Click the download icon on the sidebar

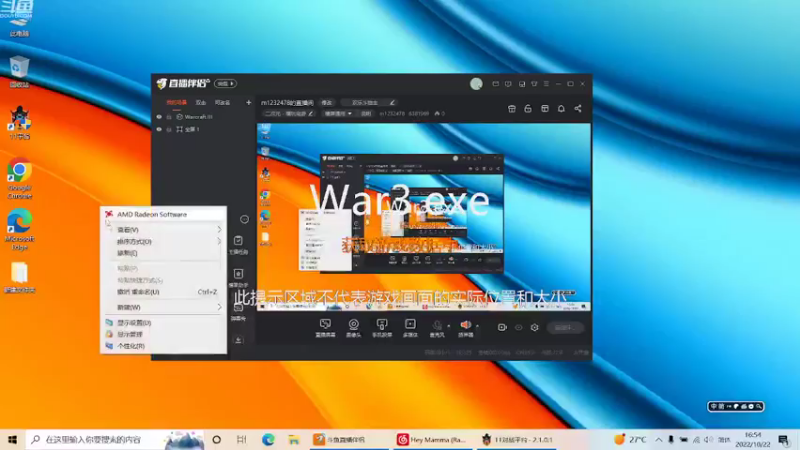[x=238, y=340]
